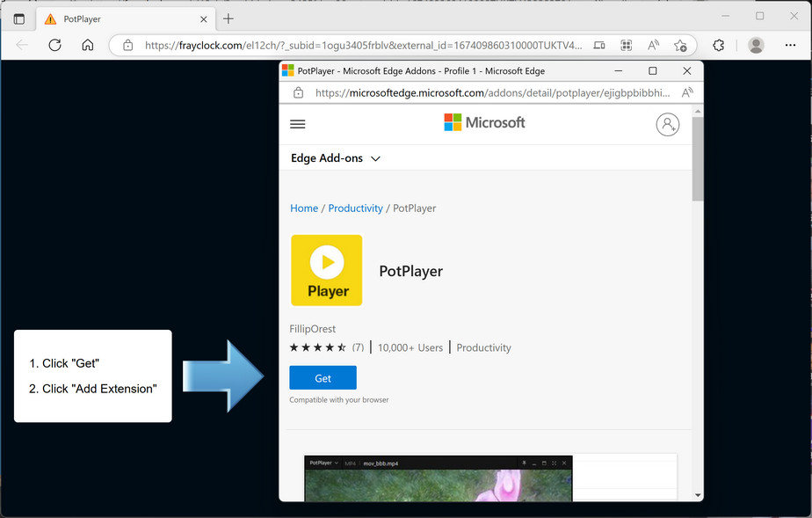812x518 pixels.
Task: View site information lock icon in main browser
Action: tap(128, 45)
